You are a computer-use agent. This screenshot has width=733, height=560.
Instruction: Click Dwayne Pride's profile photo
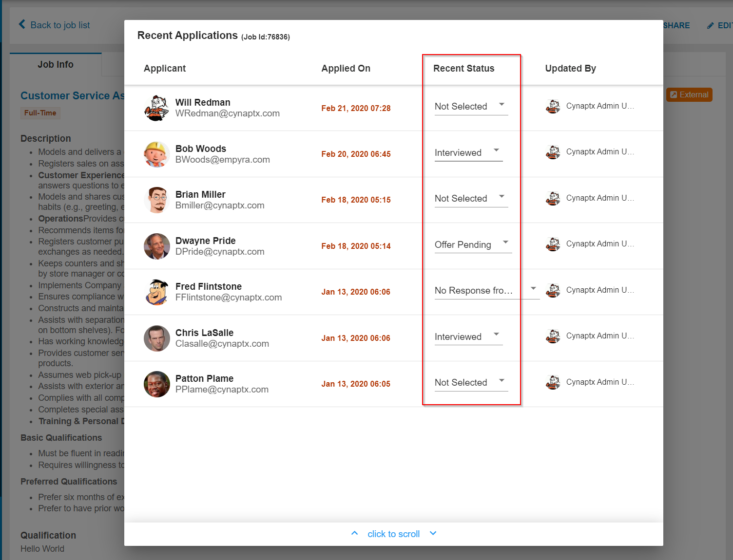pos(156,246)
